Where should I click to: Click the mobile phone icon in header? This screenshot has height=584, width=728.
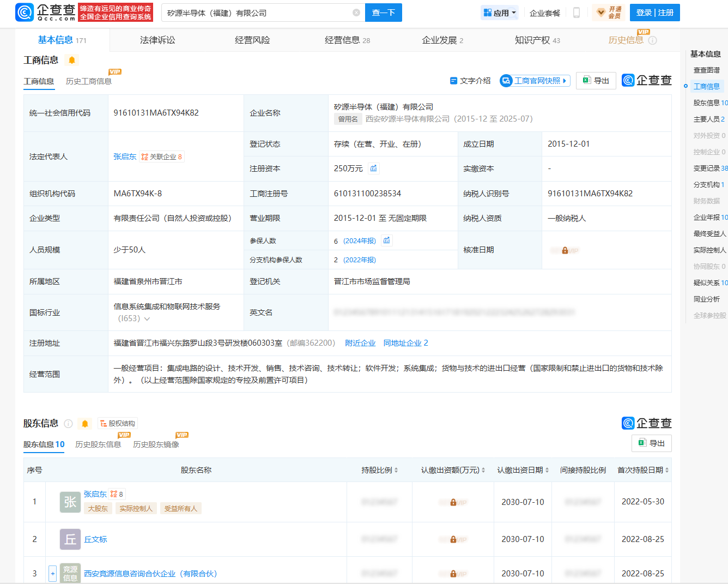pos(576,13)
